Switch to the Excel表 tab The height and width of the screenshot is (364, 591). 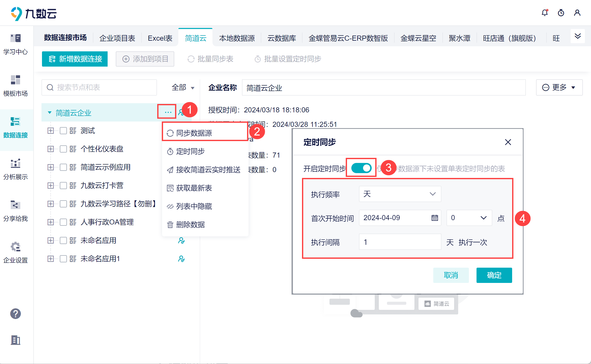[x=160, y=38]
